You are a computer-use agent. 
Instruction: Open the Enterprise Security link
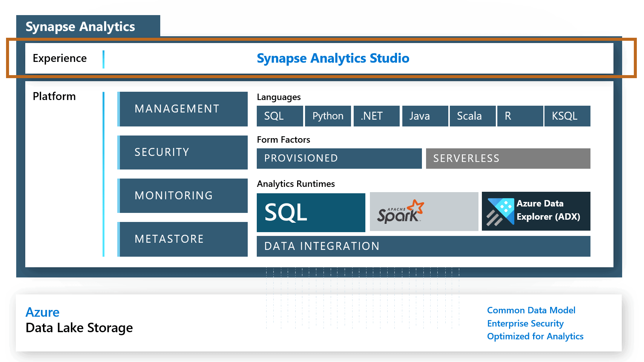pyautogui.click(x=525, y=323)
